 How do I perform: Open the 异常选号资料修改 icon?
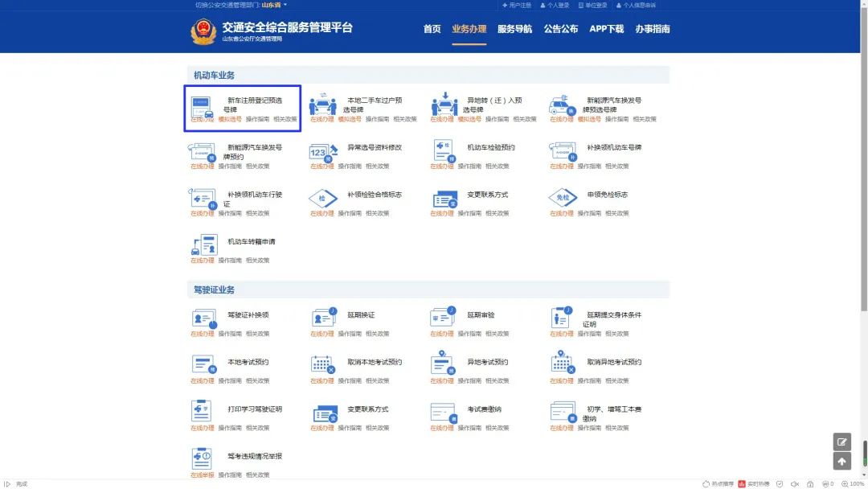pos(323,152)
